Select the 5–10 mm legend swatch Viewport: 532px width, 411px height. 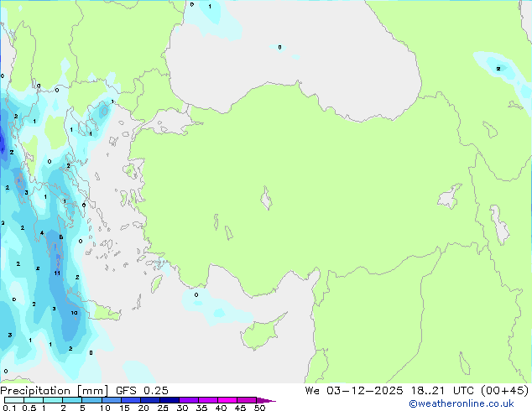click(x=91, y=400)
